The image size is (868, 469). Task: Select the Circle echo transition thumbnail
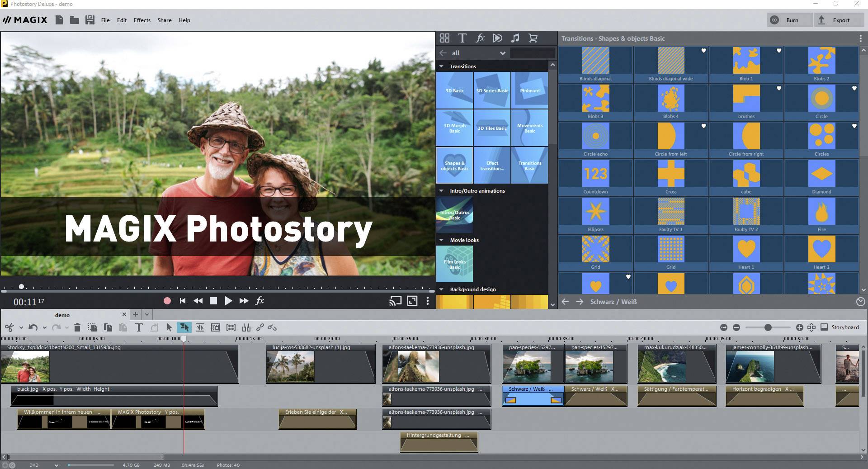click(595, 136)
